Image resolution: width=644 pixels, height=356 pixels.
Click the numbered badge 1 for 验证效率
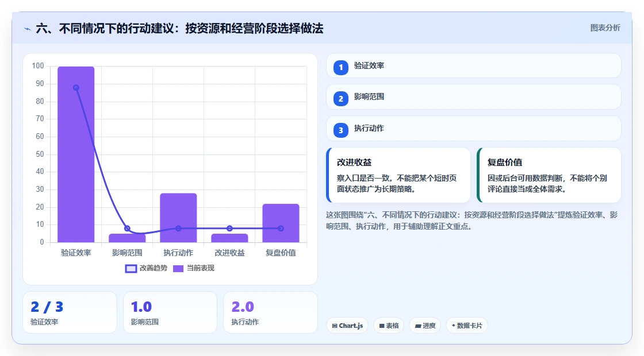click(x=341, y=67)
